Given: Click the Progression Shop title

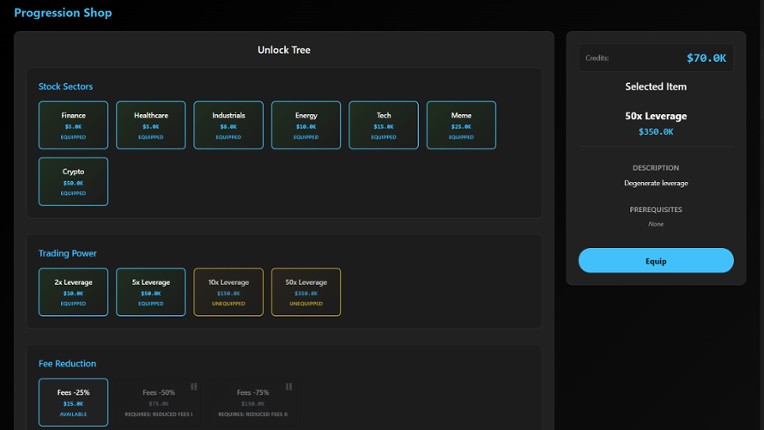Looking at the screenshot, I should coord(63,13).
